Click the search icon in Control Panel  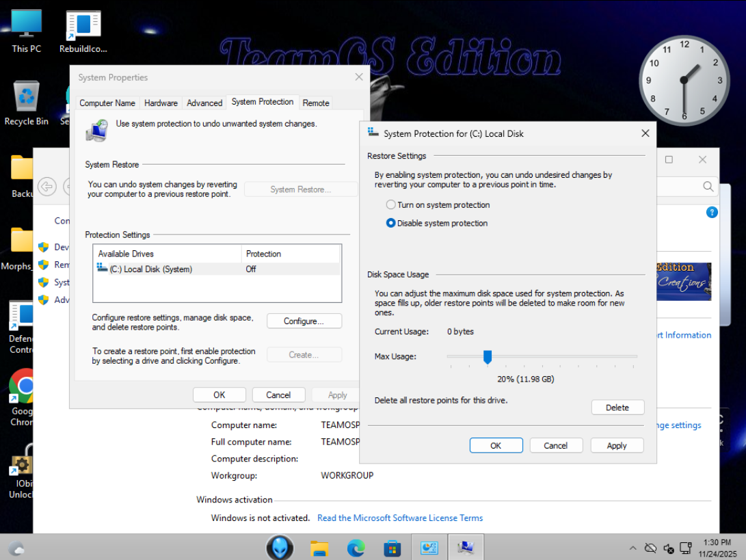[708, 187]
